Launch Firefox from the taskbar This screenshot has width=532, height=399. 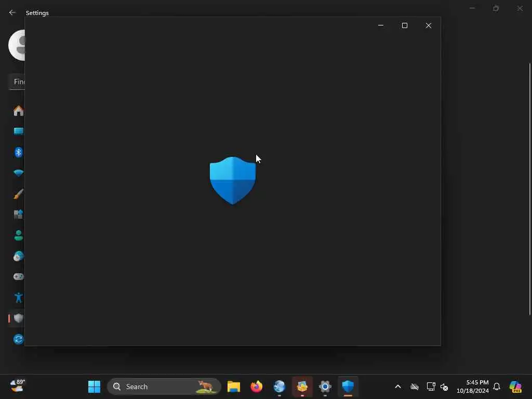pyautogui.click(x=257, y=387)
